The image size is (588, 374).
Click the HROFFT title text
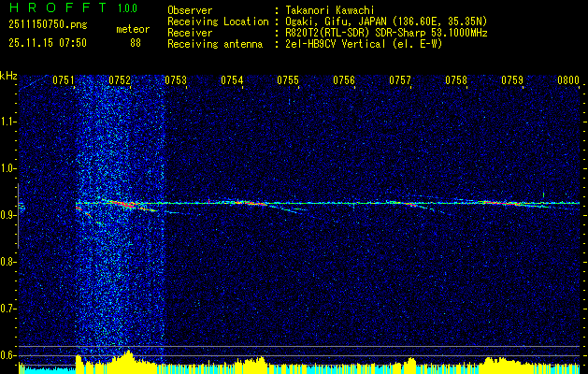(x=58, y=7)
